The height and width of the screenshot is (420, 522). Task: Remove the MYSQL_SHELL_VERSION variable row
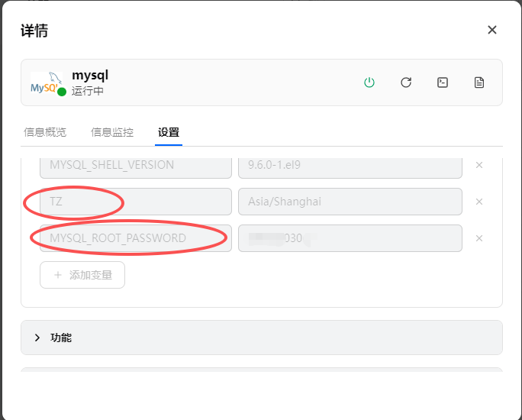(479, 165)
